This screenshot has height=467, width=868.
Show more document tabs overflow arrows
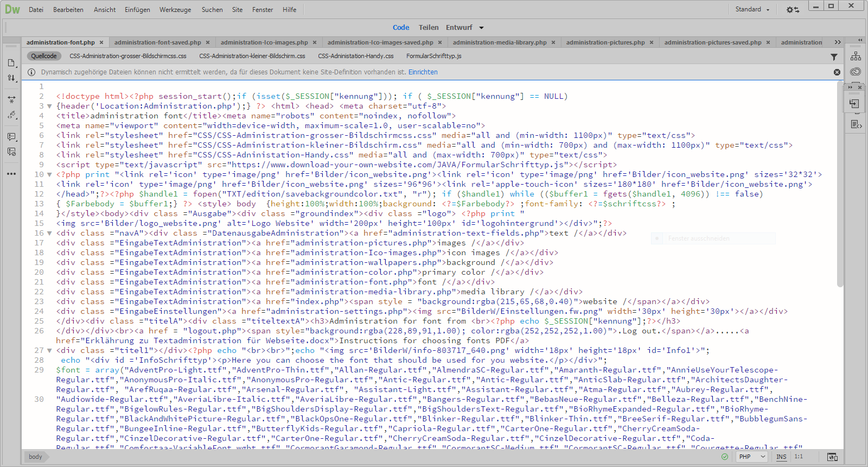click(838, 42)
